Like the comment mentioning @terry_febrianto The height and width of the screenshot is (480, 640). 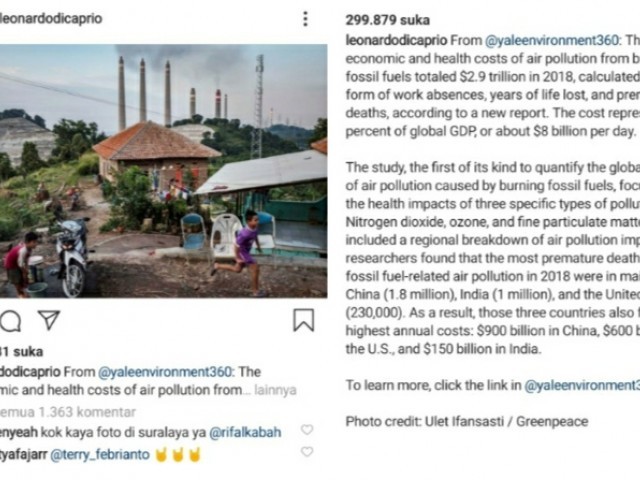(x=307, y=453)
